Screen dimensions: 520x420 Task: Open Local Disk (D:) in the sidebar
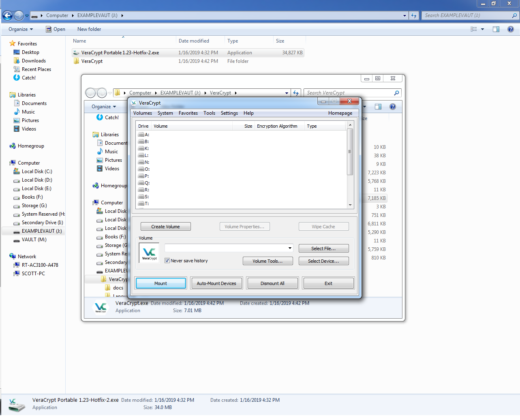click(37, 180)
